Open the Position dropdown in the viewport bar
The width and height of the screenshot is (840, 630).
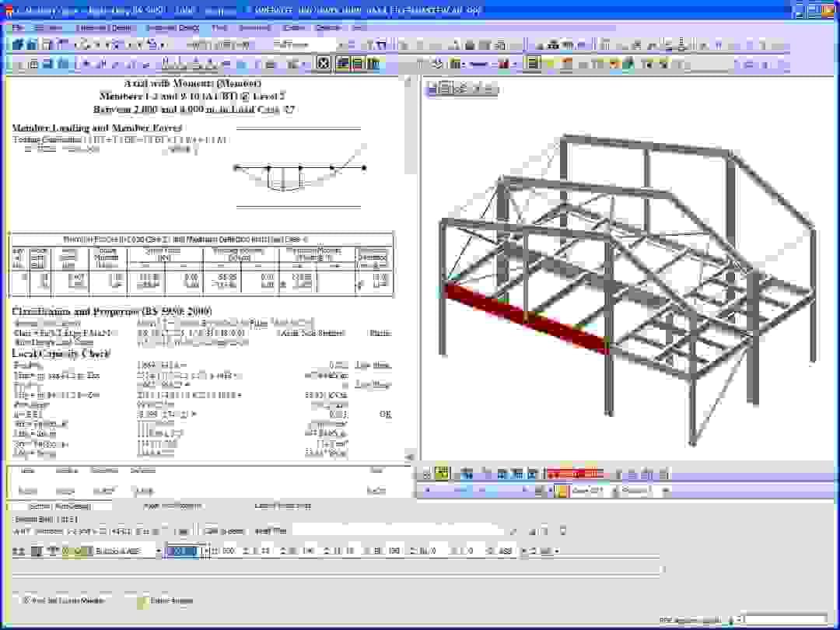(667, 491)
